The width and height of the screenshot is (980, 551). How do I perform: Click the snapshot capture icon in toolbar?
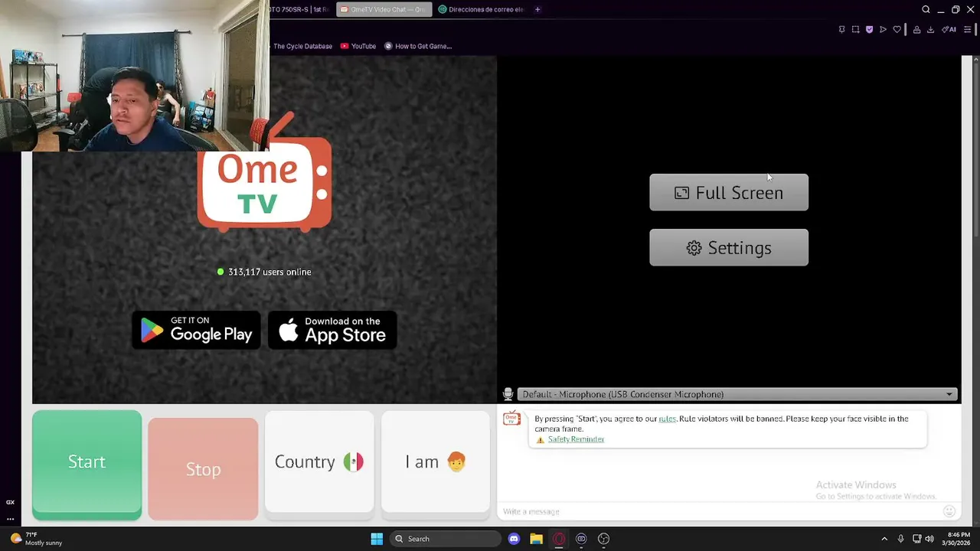[x=855, y=30]
